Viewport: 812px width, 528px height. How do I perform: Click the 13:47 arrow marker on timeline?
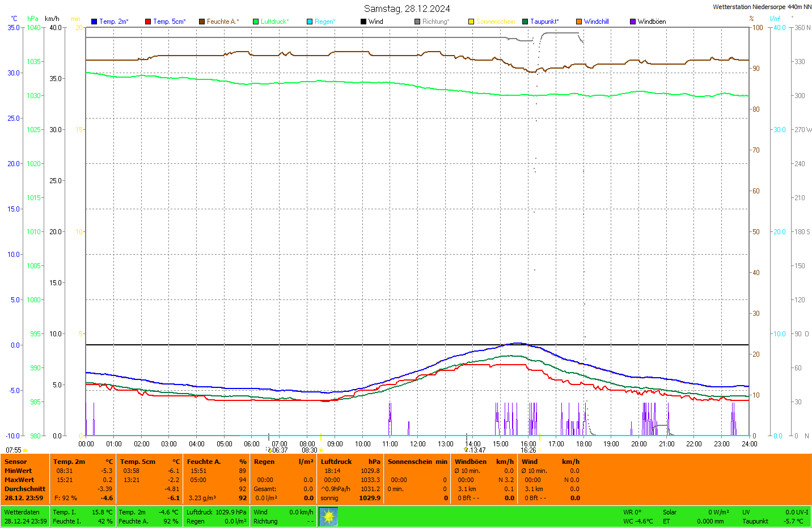coord(466,450)
